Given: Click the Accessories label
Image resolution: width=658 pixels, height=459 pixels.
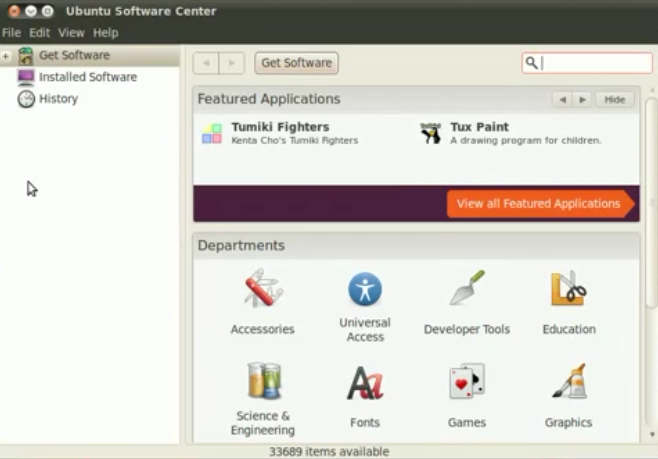Looking at the screenshot, I should pos(262,329).
